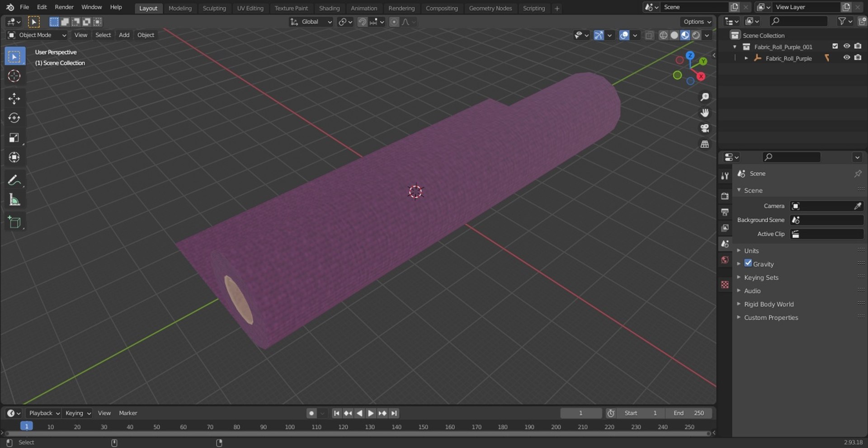Activate the Move tool
Screen dimensions: 868x448
pyautogui.click(x=14, y=99)
